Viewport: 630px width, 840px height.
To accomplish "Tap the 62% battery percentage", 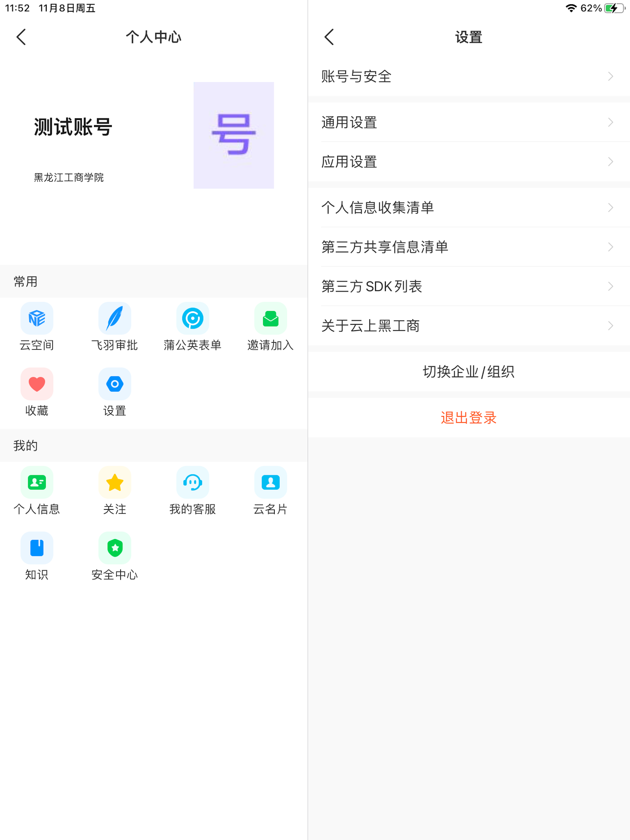I will pos(591,8).
